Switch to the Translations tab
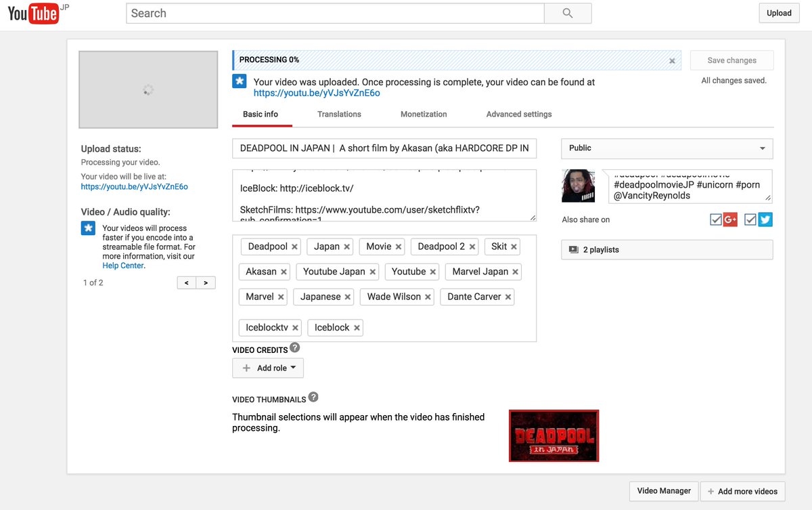The height and width of the screenshot is (510, 812). [339, 114]
